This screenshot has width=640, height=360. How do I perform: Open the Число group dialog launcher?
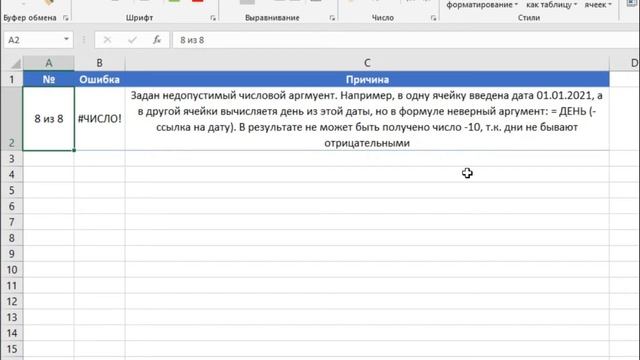[x=433, y=18]
